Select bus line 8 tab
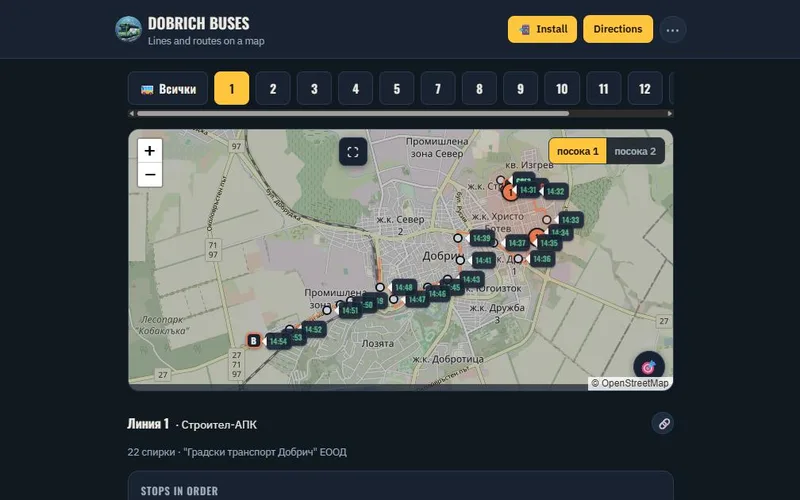Viewport: 800px width, 500px height. 479,89
